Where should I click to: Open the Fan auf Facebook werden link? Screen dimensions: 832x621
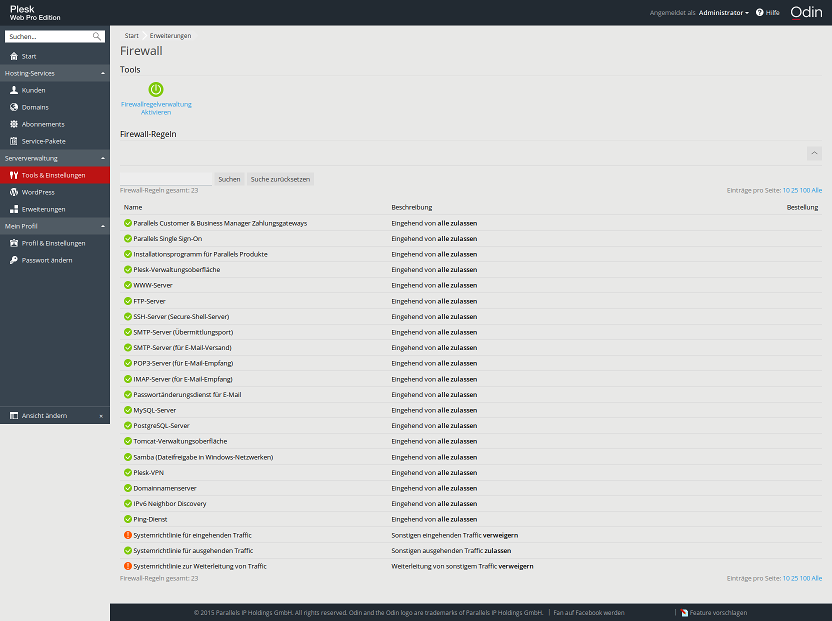588,613
